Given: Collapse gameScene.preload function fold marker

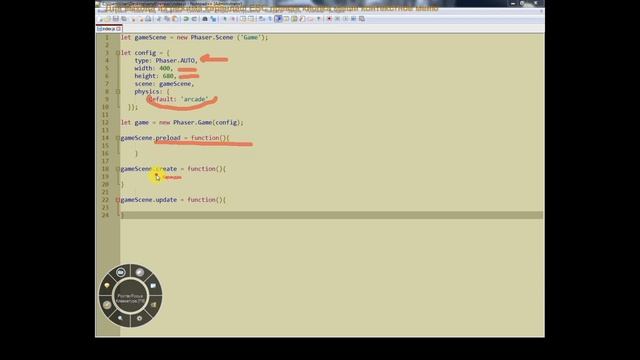Looking at the screenshot, I should pyautogui.click(x=118, y=138).
